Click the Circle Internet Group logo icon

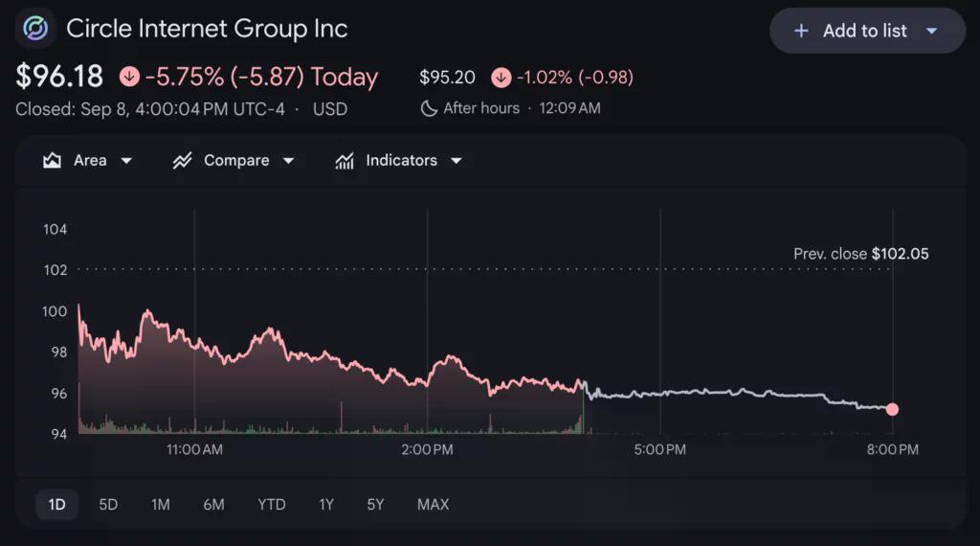[x=35, y=28]
